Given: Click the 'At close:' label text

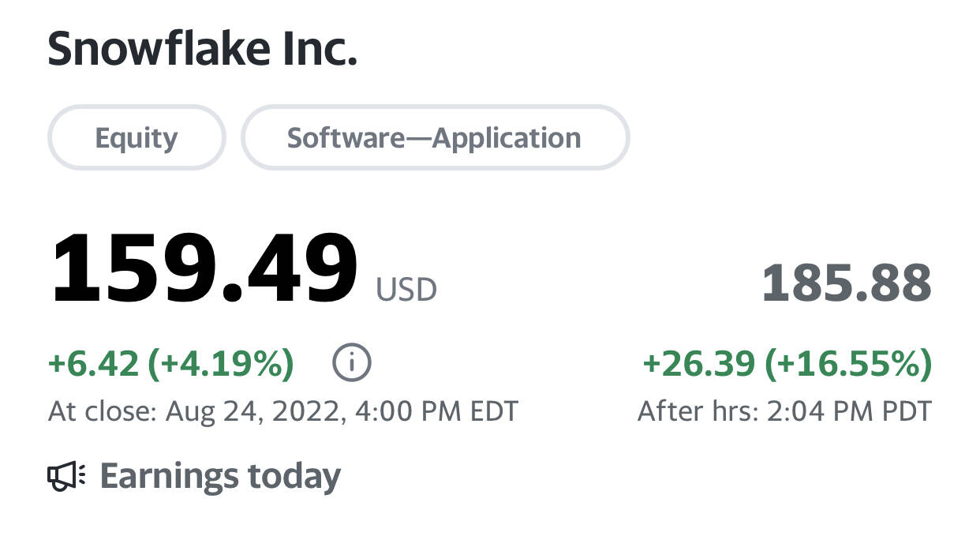Looking at the screenshot, I should pos(103,411).
